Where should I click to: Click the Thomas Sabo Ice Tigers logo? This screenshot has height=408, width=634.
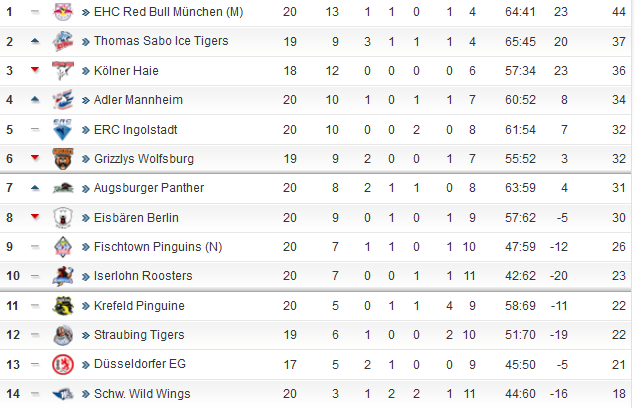tap(63, 41)
